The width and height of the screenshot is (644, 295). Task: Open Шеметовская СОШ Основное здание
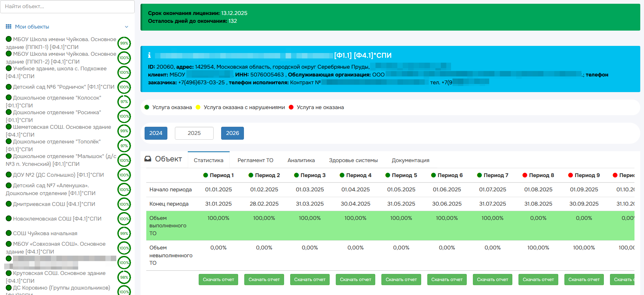click(x=59, y=131)
